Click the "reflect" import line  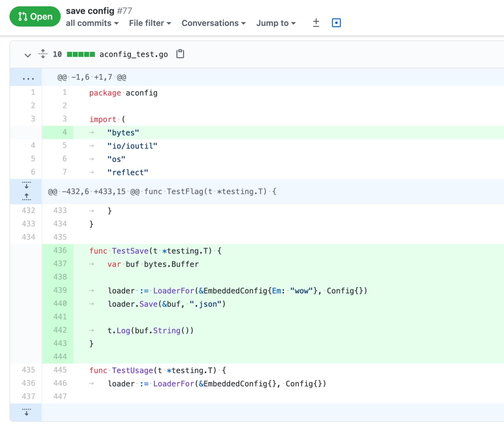click(128, 172)
